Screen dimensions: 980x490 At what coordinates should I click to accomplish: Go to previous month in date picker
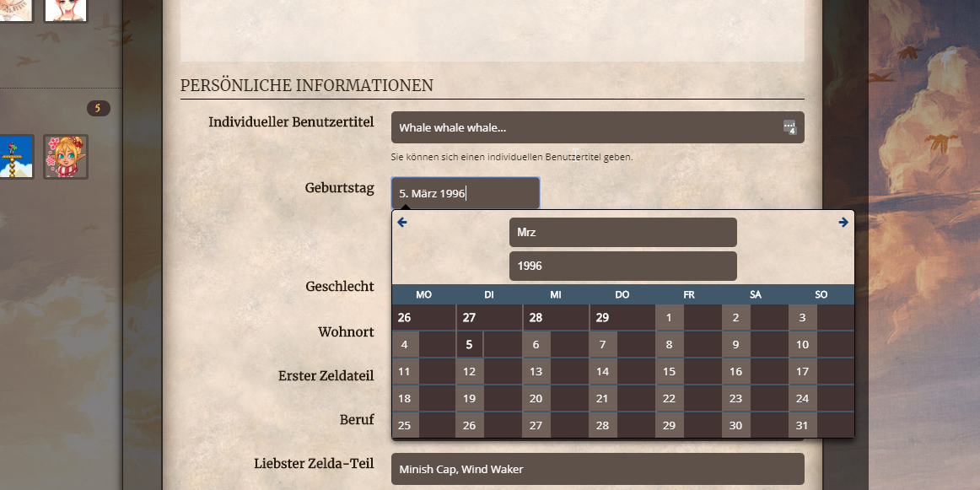[402, 223]
